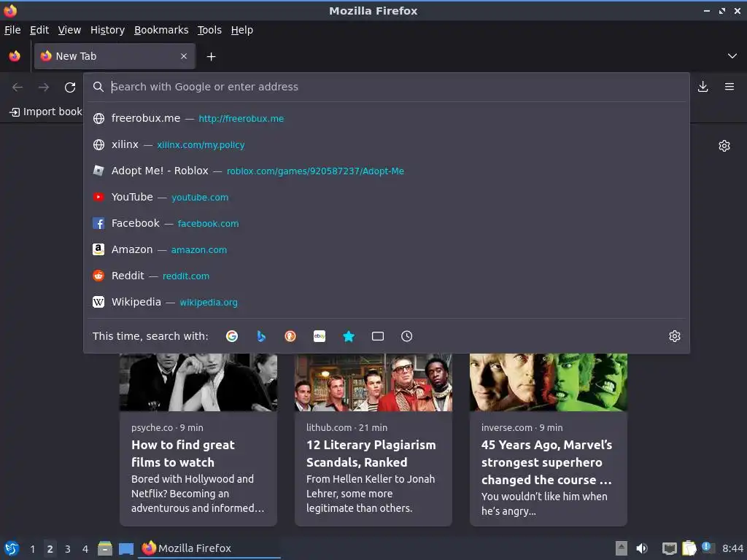Click the show desktop taskbar icon

click(126, 549)
